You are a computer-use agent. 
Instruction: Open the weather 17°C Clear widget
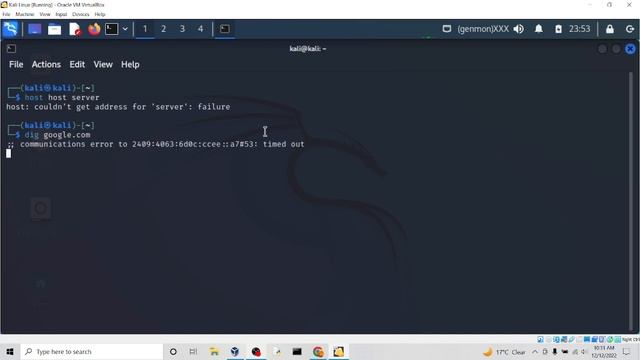coord(504,352)
